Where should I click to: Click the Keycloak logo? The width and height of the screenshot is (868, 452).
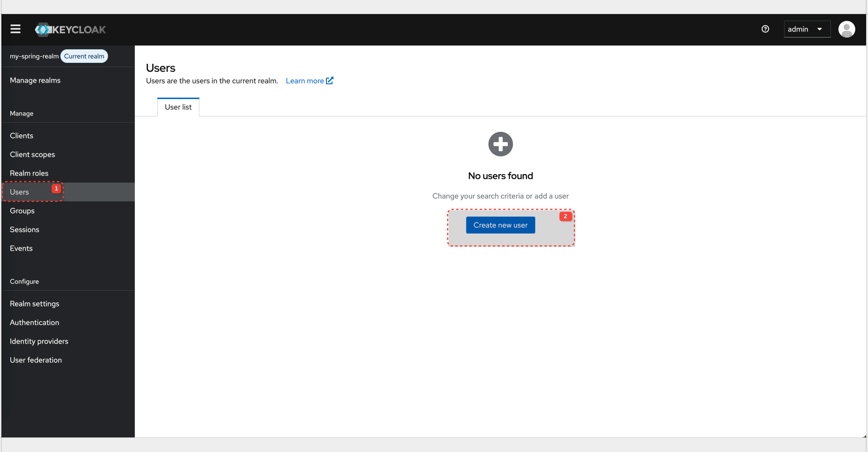point(70,29)
